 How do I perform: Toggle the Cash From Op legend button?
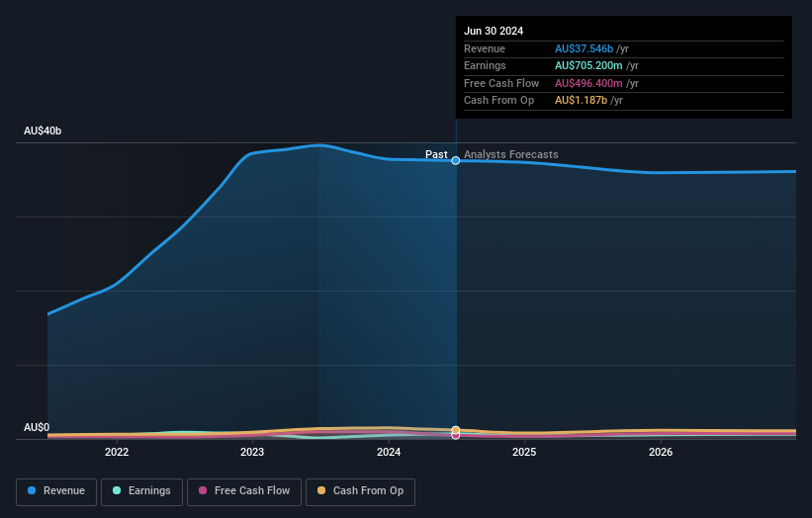click(x=360, y=491)
